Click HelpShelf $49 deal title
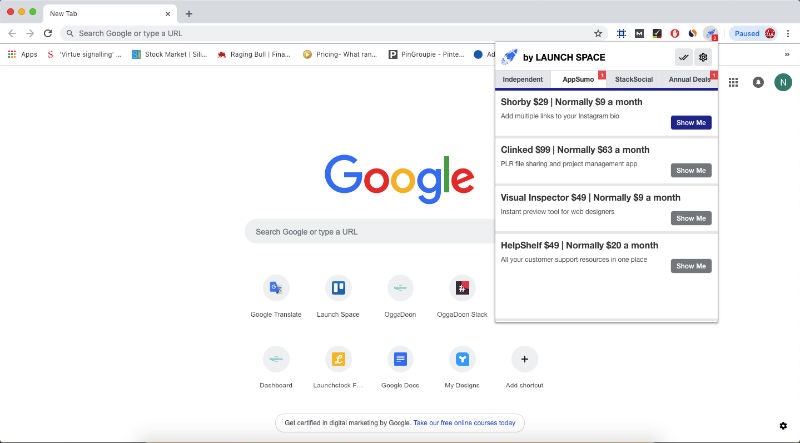The width and height of the screenshot is (800, 443). pos(579,245)
